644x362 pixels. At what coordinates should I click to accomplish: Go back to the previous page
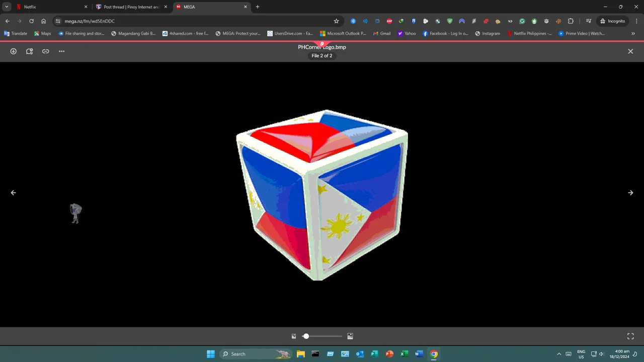point(7,21)
